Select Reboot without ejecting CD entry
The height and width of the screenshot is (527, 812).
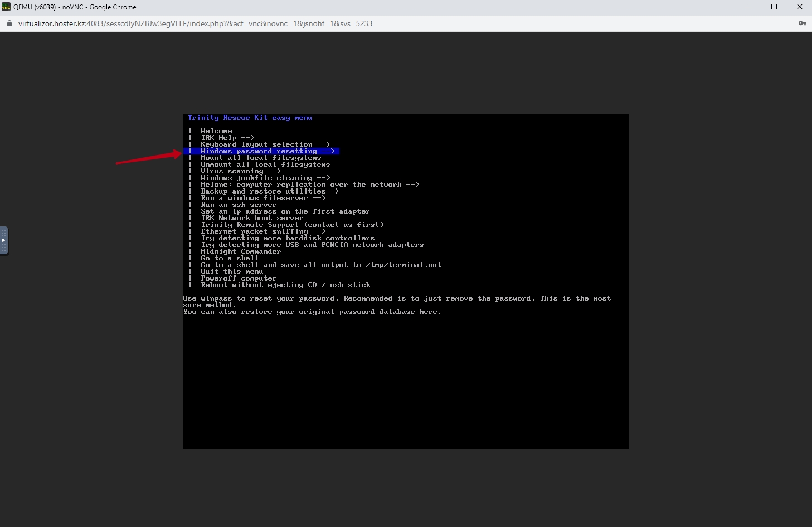tap(285, 285)
